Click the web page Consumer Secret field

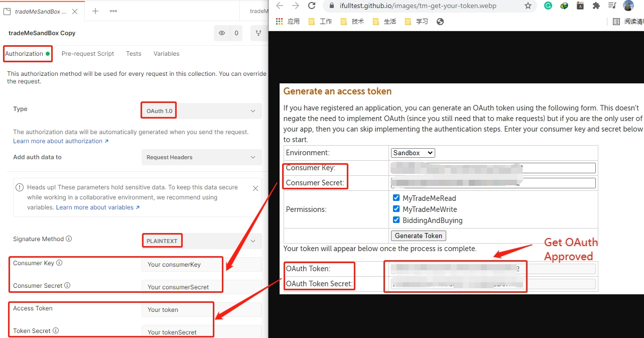(x=493, y=183)
